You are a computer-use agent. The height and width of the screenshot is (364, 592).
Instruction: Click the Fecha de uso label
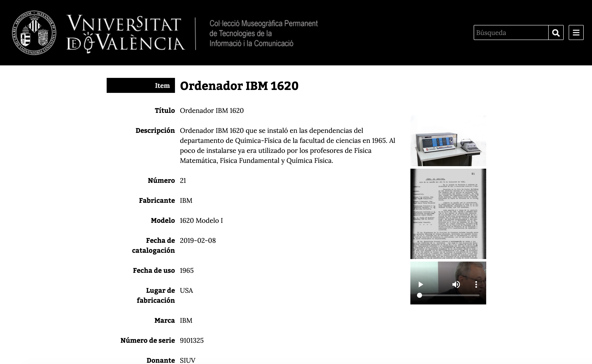[x=154, y=270]
